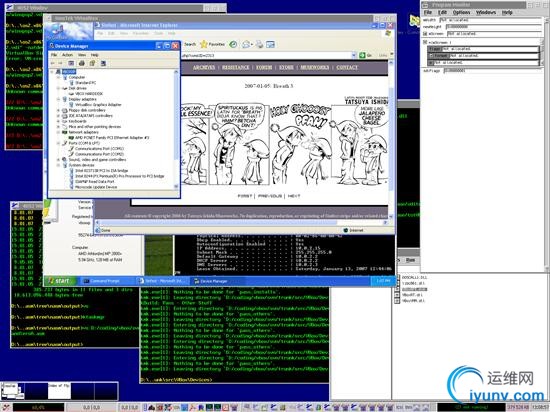Click the green Go arrow beside address bar
Screen dimensions: 550x412
pyautogui.click(x=362, y=55)
